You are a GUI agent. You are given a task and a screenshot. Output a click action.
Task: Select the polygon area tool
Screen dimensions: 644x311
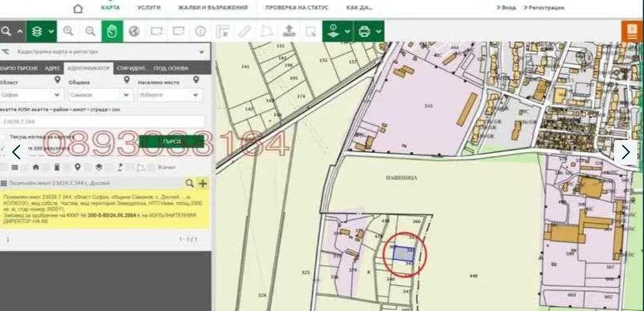pyautogui.click(x=267, y=31)
